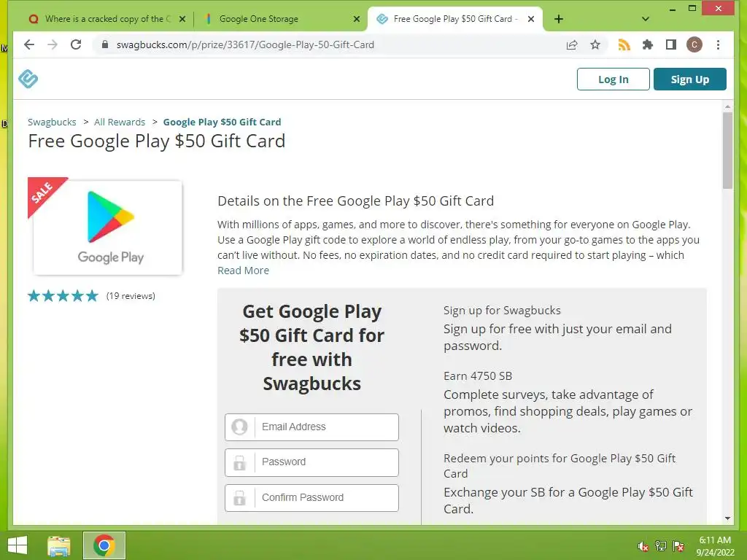This screenshot has height=560, width=747.
Task: Click the address bar URL
Action: 245,44
